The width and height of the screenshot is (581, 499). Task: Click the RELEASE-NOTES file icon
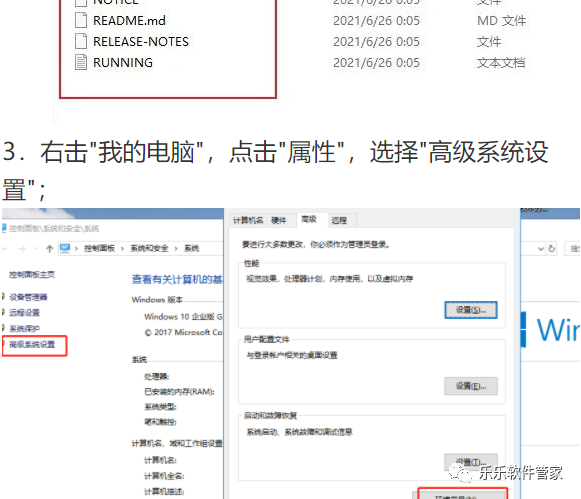81,41
